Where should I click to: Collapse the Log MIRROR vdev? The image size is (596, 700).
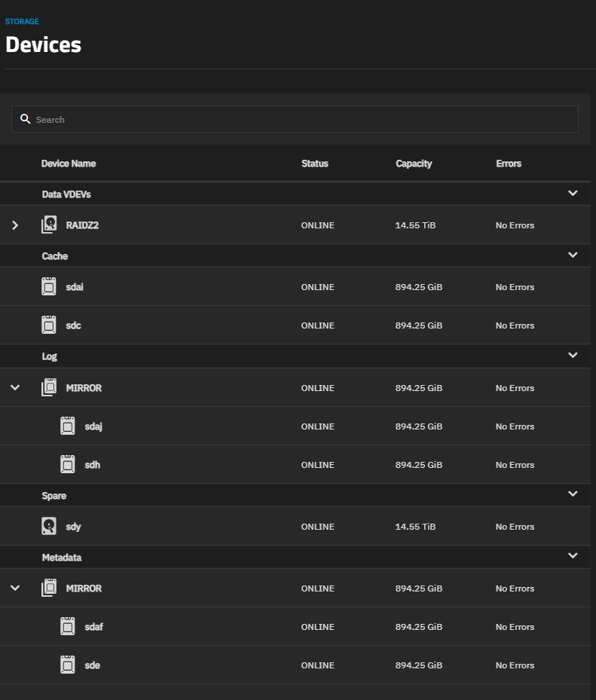15,388
